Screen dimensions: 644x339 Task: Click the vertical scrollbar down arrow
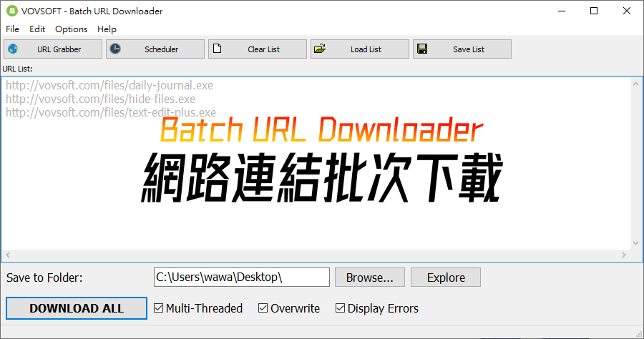(636, 243)
